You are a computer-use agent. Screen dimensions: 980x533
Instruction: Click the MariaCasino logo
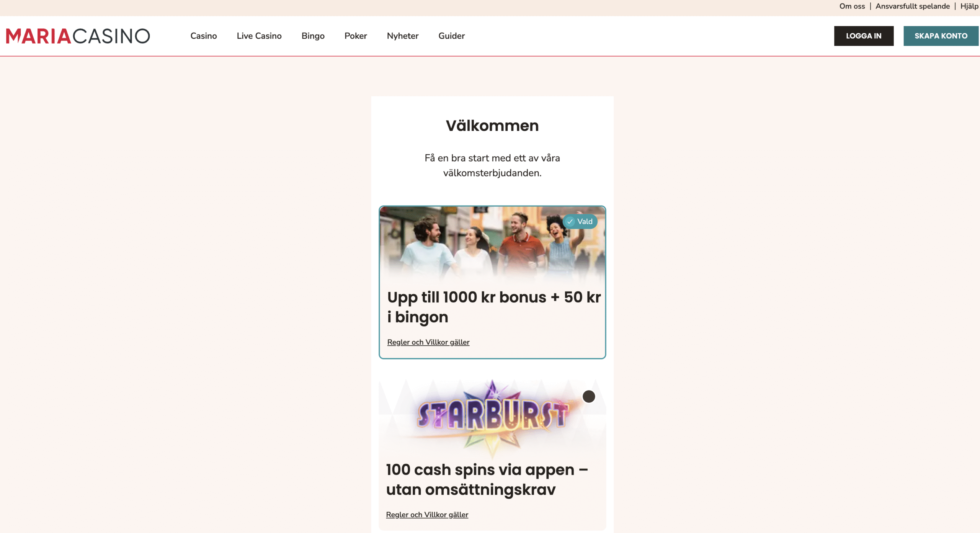tap(78, 36)
